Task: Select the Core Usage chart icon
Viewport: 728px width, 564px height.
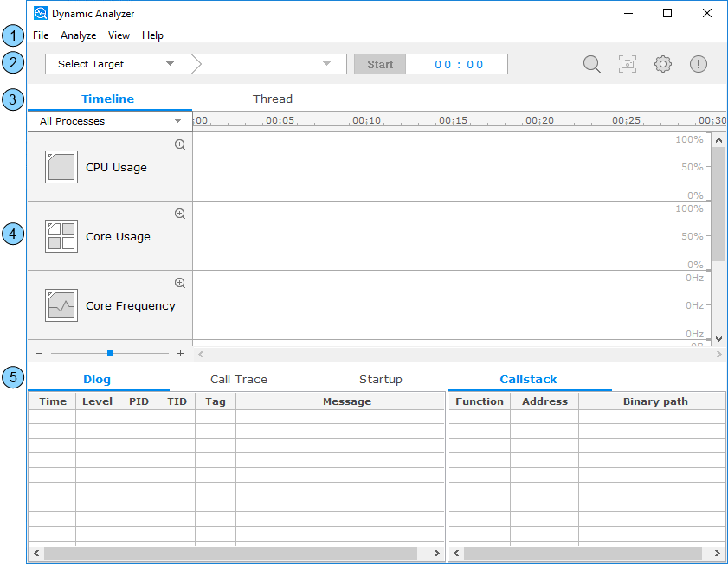Action: point(61,236)
